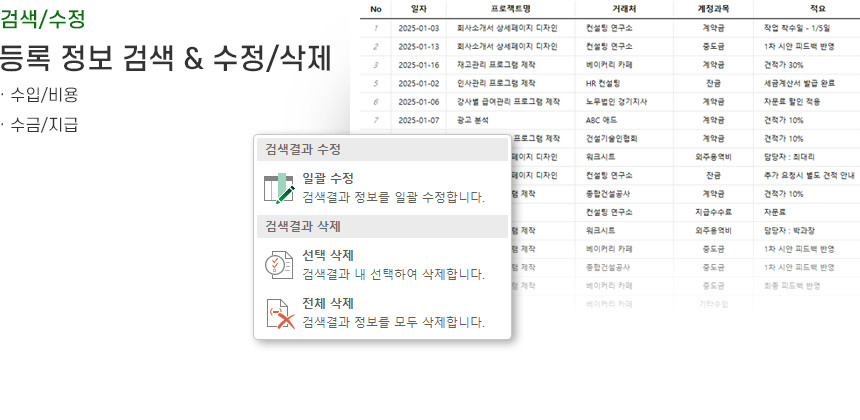The height and width of the screenshot is (420, 860).
Task: Click the 선택 삭제 checklist icon
Action: click(279, 264)
